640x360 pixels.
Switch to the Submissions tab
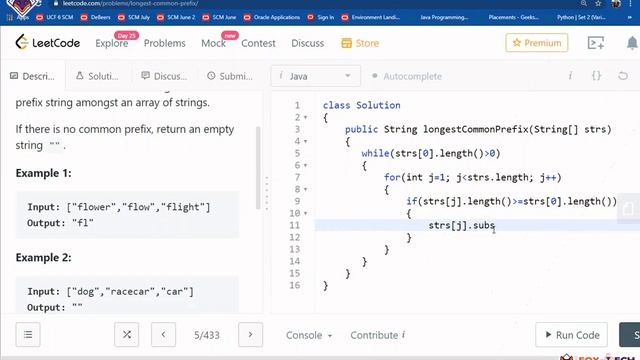click(230, 76)
